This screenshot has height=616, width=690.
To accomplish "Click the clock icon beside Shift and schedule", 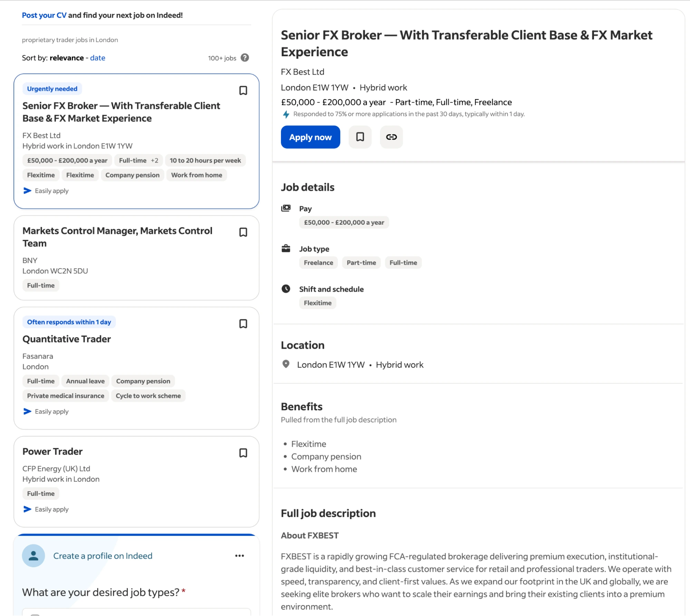I will point(286,289).
